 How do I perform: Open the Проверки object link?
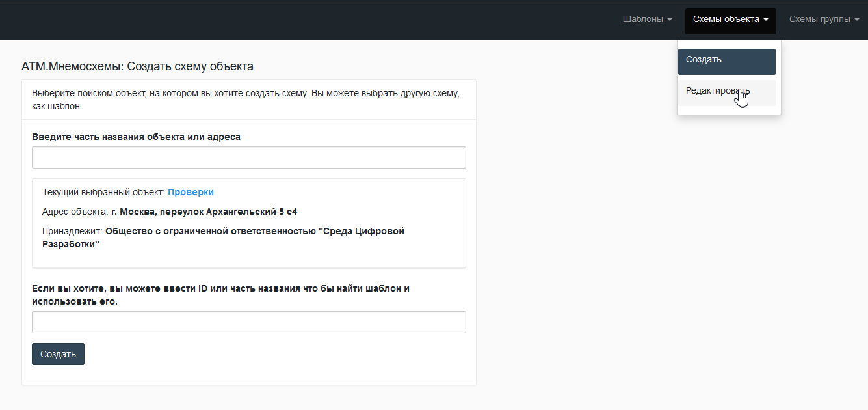(191, 192)
